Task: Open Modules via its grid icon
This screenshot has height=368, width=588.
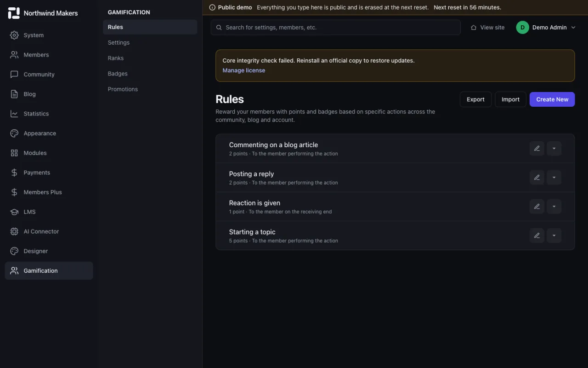Action: 14,153
